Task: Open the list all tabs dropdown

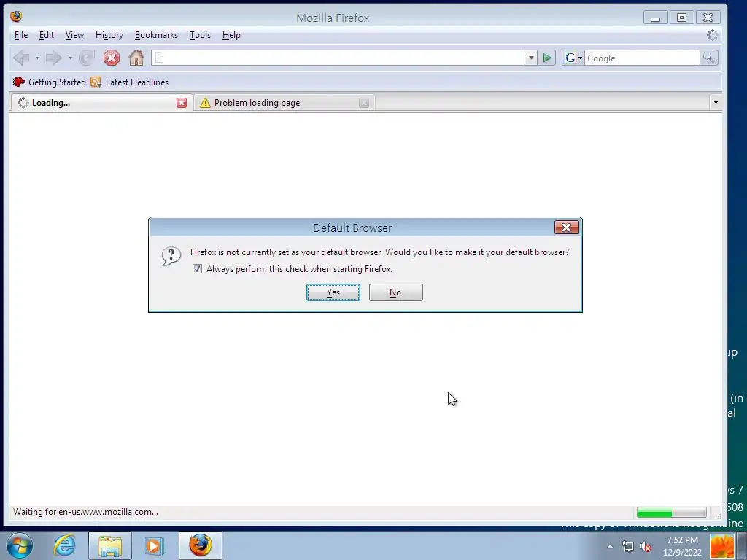Action: coord(716,103)
